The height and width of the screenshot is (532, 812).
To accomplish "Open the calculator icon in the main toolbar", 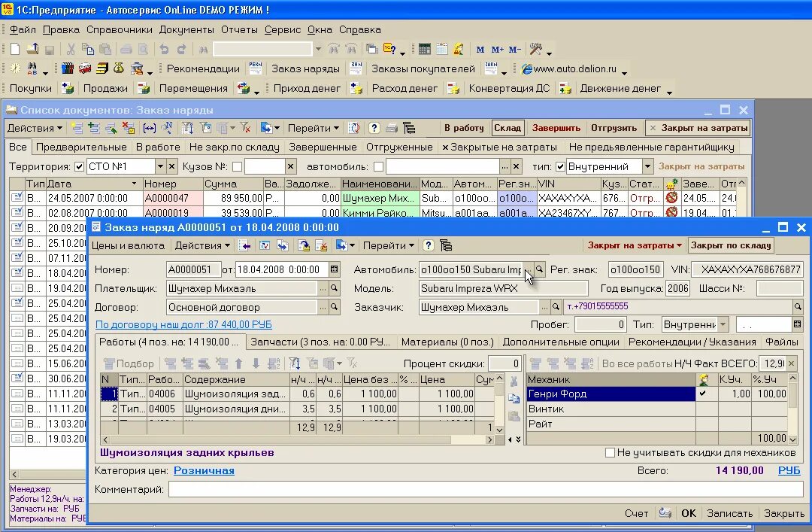I will point(425,49).
